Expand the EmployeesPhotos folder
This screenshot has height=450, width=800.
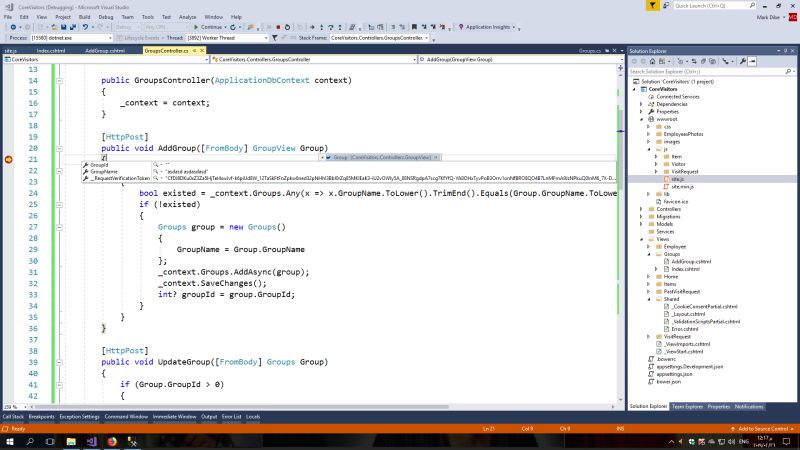click(649, 134)
